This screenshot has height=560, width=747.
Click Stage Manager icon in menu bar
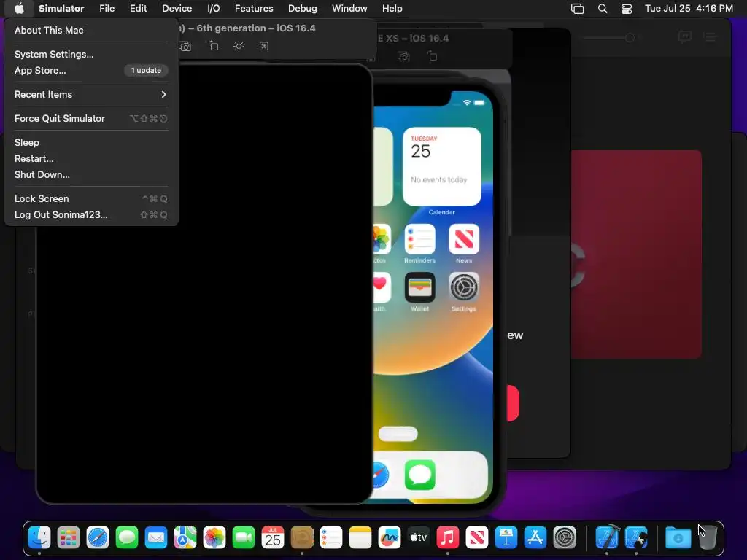[x=578, y=9]
